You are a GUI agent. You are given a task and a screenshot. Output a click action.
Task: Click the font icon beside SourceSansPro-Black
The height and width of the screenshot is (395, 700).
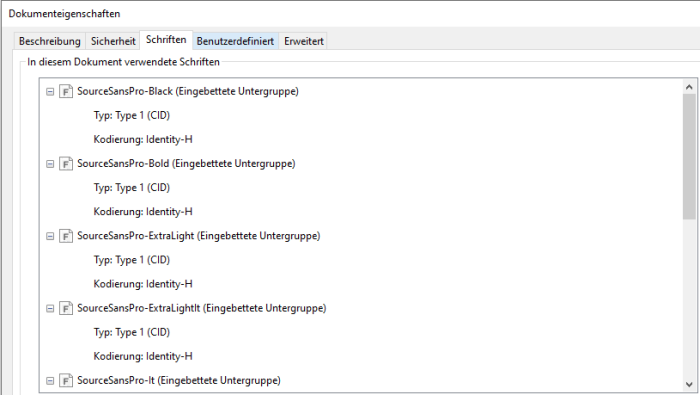pos(66,91)
